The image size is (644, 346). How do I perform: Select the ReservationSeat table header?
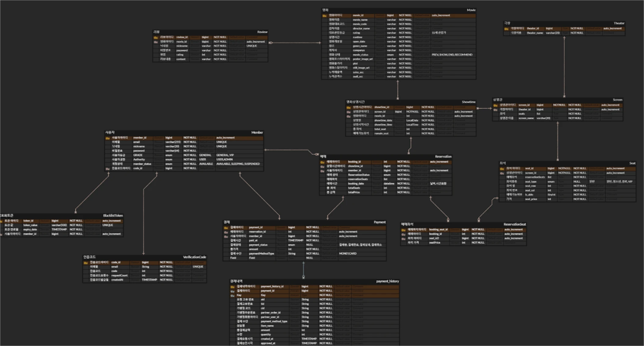[x=514, y=224]
